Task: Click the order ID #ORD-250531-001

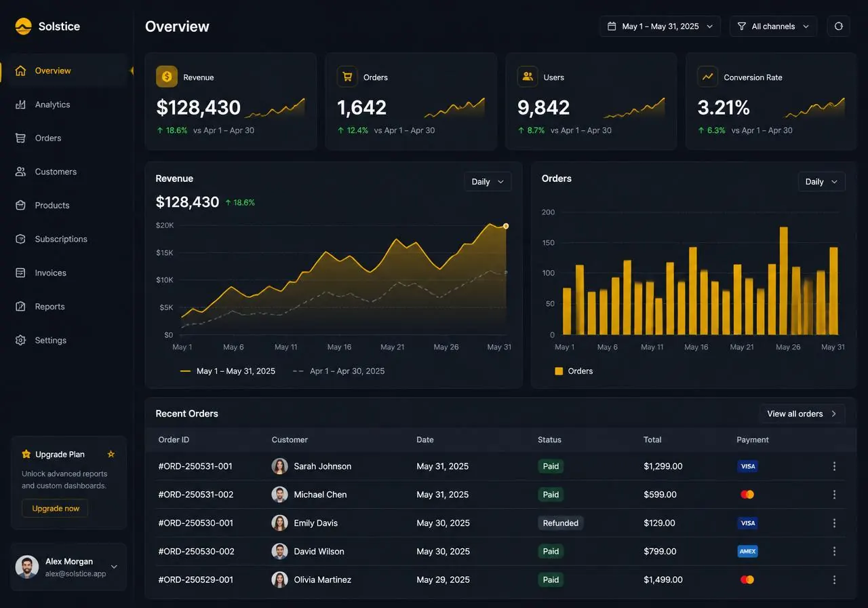Action: click(x=195, y=466)
